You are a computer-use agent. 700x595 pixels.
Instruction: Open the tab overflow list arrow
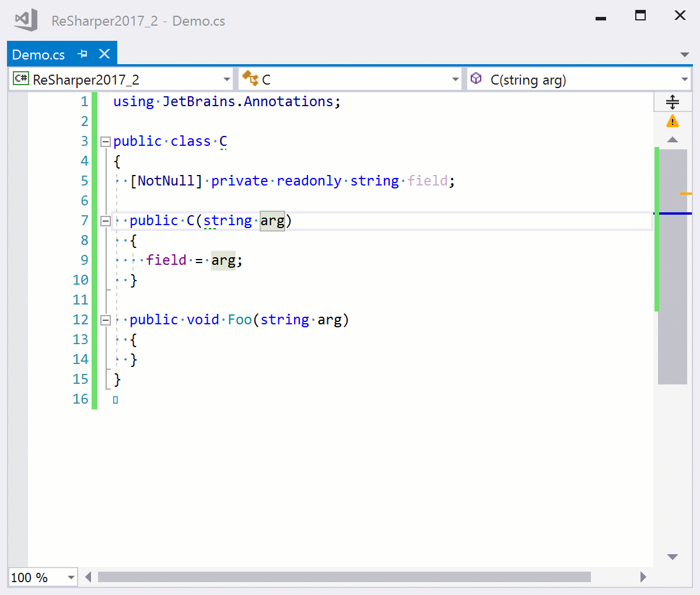point(685,55)
